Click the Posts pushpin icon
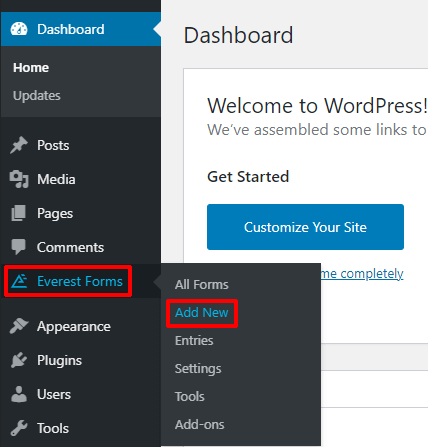This screenshot has width=429, height=447. pos(19,145)
